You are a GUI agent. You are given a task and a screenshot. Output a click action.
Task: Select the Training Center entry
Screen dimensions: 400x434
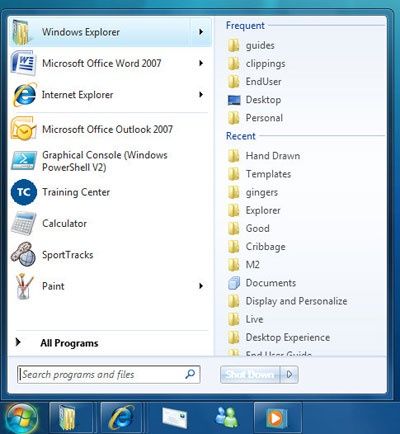click(x=110, y=192)
